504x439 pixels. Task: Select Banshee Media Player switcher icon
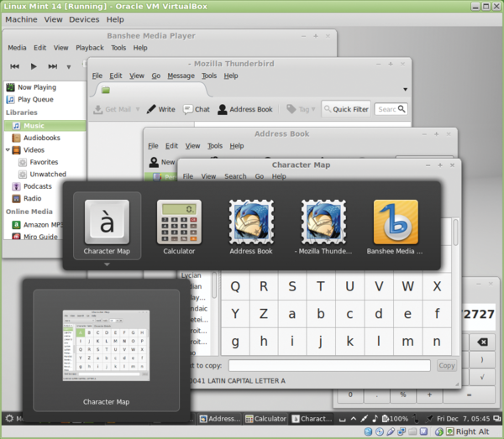[x=396, y=222]
